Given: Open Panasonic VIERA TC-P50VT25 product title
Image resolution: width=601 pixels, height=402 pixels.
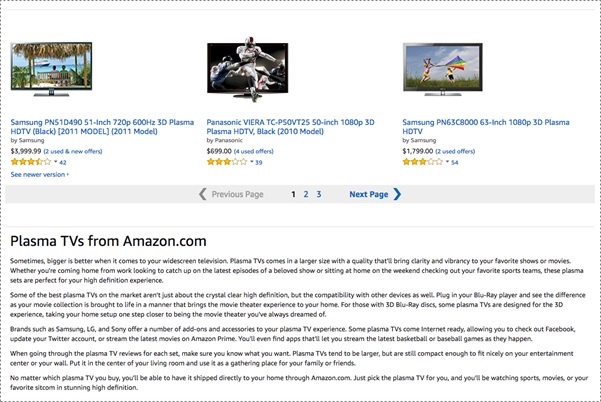Looking at the screenshot, I should (291, 127).
